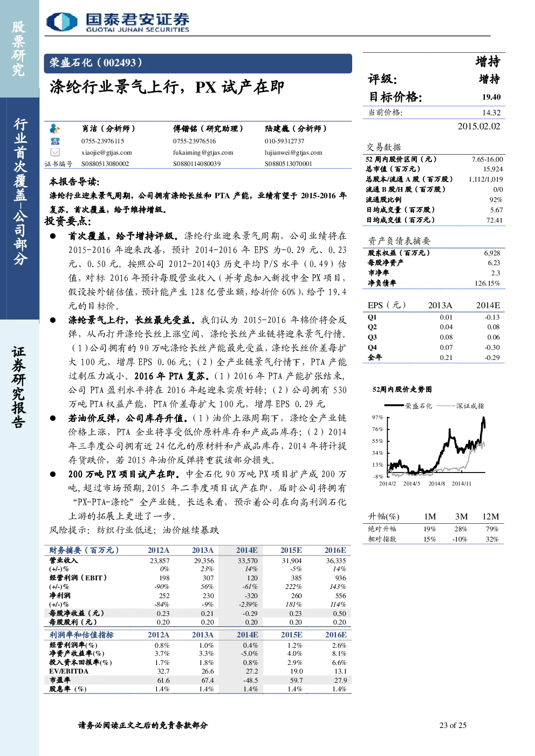Select analyst name 肖洁（分析师）
This screenshot has width=535, height=756.
(x=108, y=129)
